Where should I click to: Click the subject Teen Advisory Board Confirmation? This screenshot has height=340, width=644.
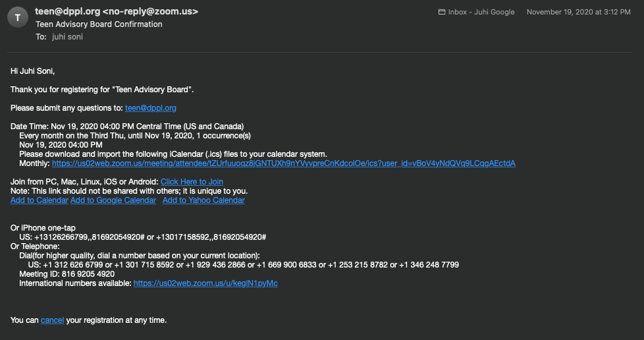click(x=99, y=24)
